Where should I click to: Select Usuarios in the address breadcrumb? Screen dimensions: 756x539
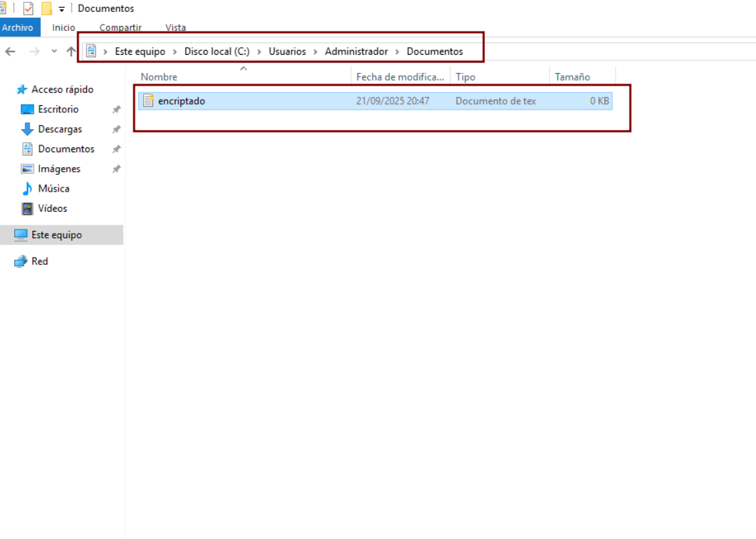287,51
